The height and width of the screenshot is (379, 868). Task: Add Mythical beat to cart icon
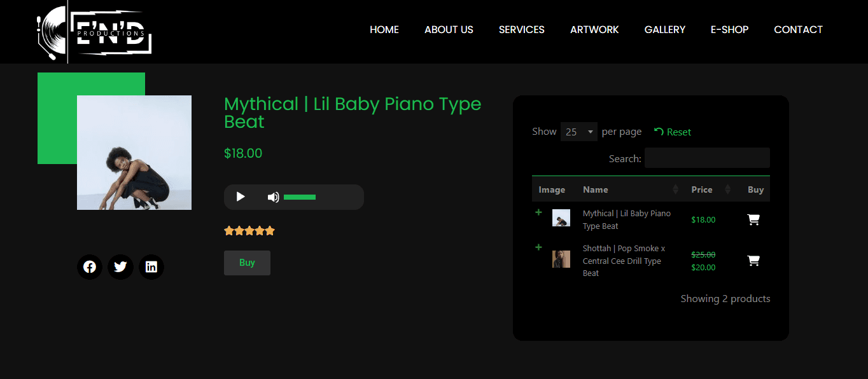[753, 220]
